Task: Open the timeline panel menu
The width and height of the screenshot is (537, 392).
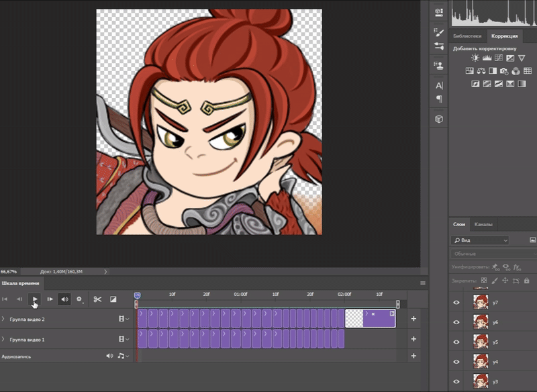Action: click(x=423, y=283)
